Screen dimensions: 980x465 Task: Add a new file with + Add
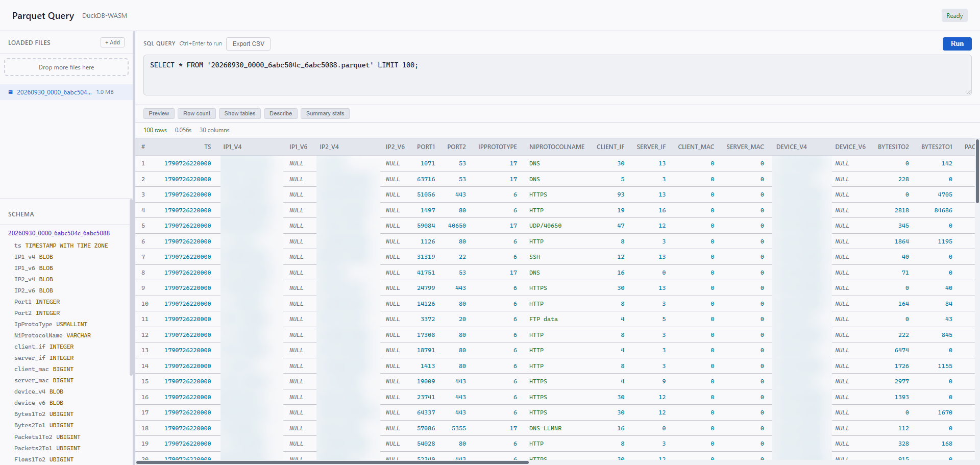click(x=112, y=42)
